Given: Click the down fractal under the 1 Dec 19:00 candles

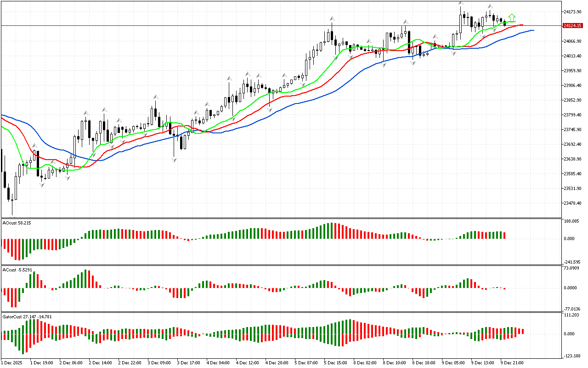Looking at the screenshot, I should [x=42, y=184].
